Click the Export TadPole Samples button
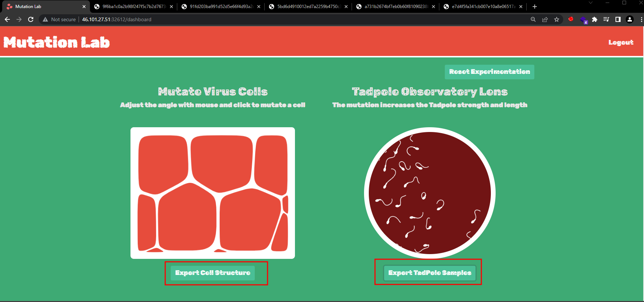This screenshot has width=644, height=302. coord(429,273)
